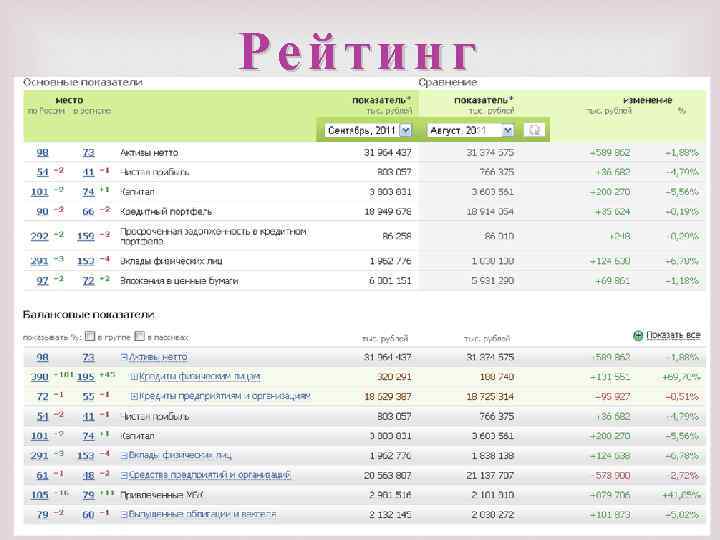Select the Вложения в ценные бумаги row label

[x=179, y=281]
